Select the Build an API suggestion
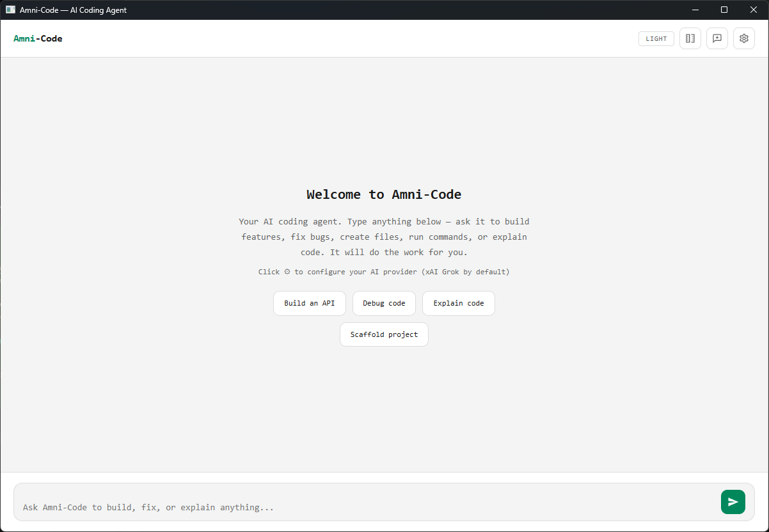 pos(309,303)
